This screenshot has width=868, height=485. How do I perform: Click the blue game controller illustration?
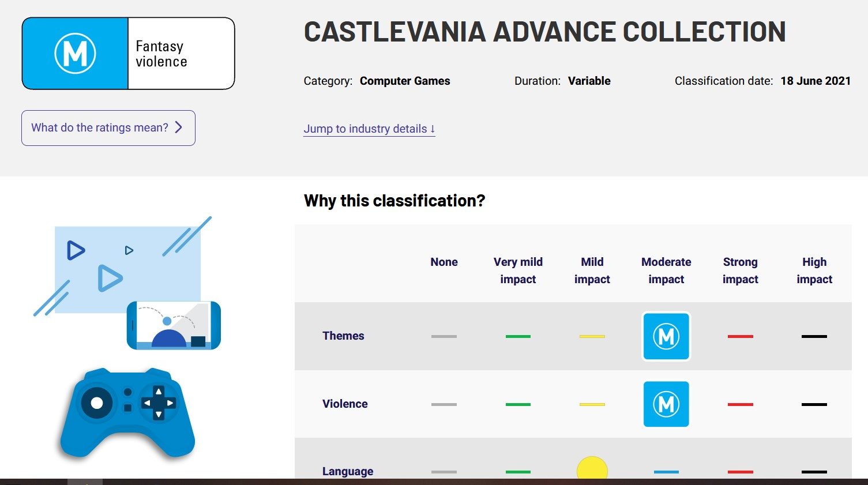(127, 413)
